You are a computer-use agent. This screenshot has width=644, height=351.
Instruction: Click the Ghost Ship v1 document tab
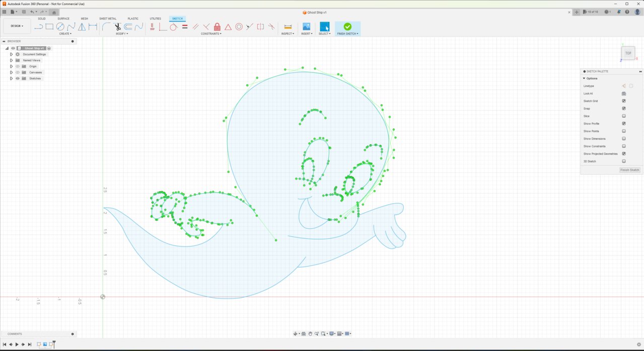(x=315, y=12)
